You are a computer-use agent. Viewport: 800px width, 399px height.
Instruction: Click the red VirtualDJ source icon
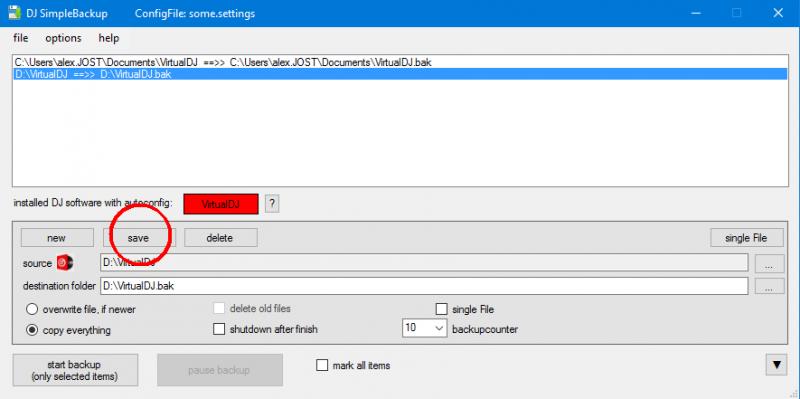coord(65,263)
